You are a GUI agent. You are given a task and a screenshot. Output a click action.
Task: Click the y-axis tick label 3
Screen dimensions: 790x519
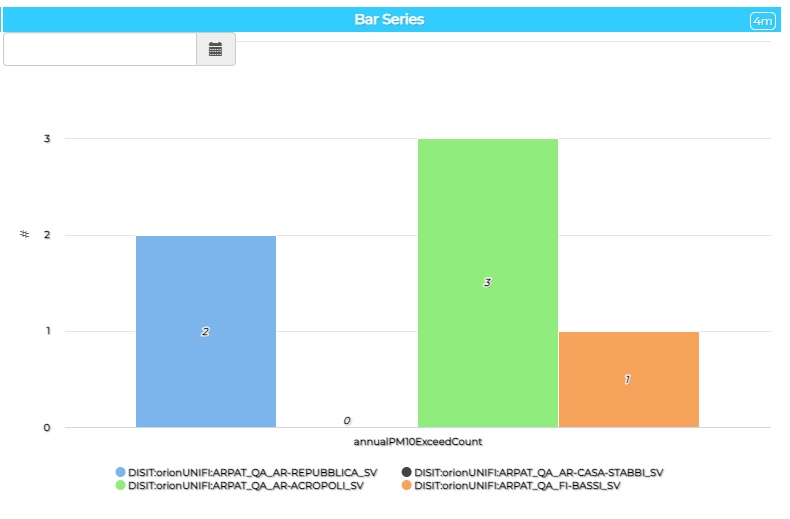(47, 139)
